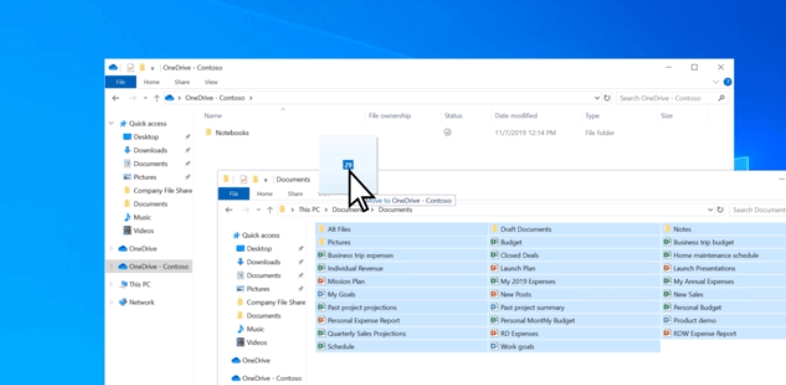Sort by Type column header
The image size is (786, 385).
592,116
